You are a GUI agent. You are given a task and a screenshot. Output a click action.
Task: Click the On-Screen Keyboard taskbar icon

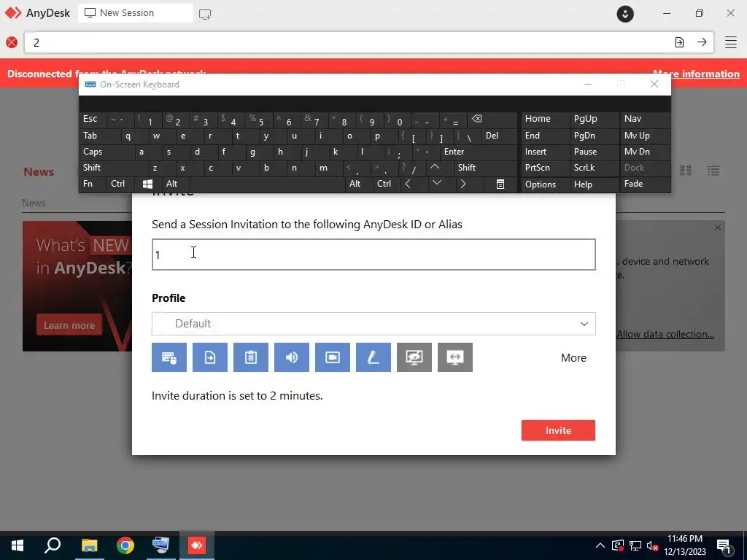pyautogui.click(x=160, y=545)
